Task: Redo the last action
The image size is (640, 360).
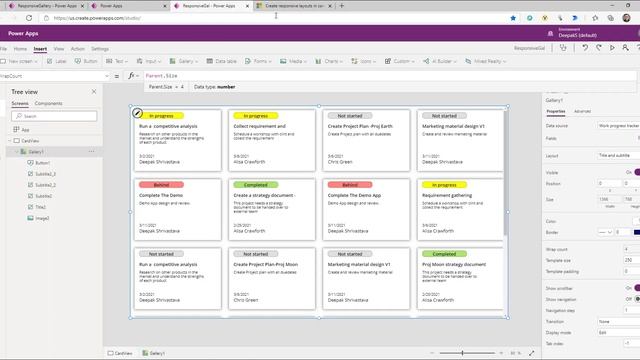Action: pos(598,48)
